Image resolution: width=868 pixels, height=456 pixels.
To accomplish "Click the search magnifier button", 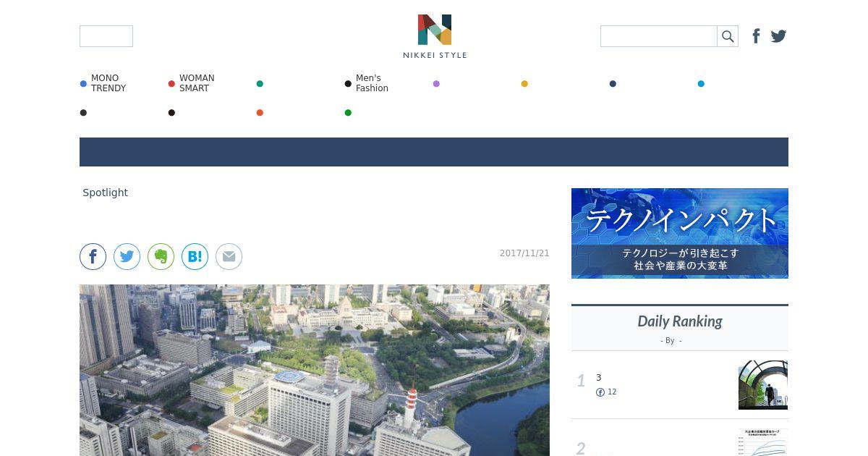I will pyautogui.click(x=728, y=36).
